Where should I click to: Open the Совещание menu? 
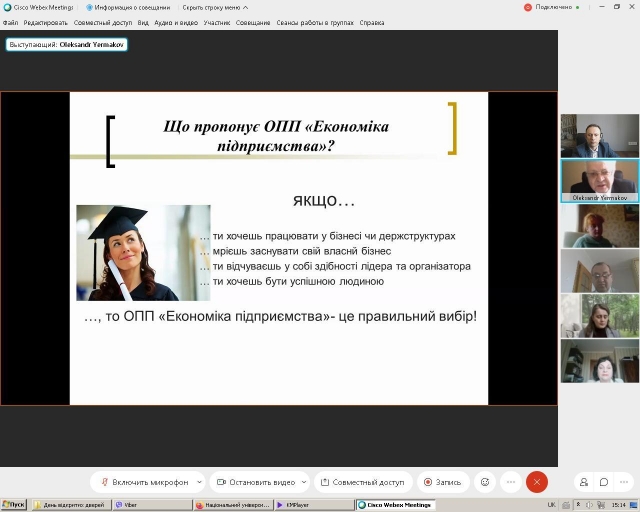click(x=253, y=23)
